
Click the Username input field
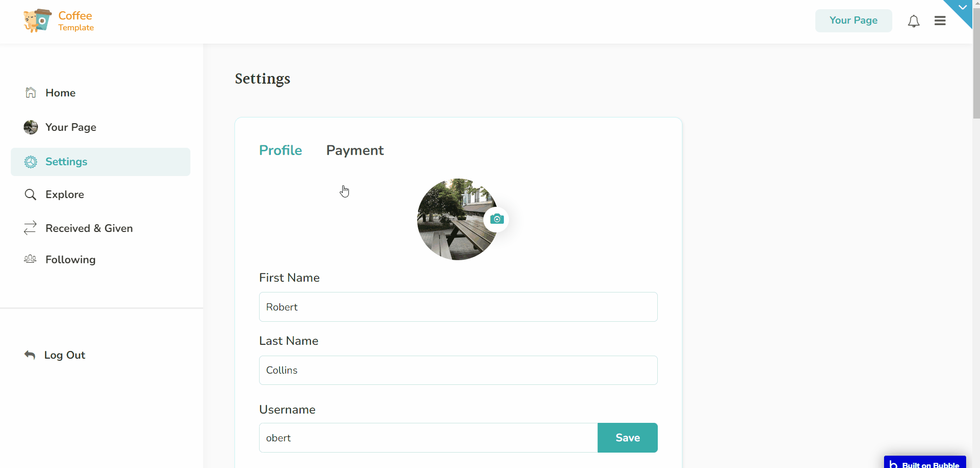(x=428, y=438)
